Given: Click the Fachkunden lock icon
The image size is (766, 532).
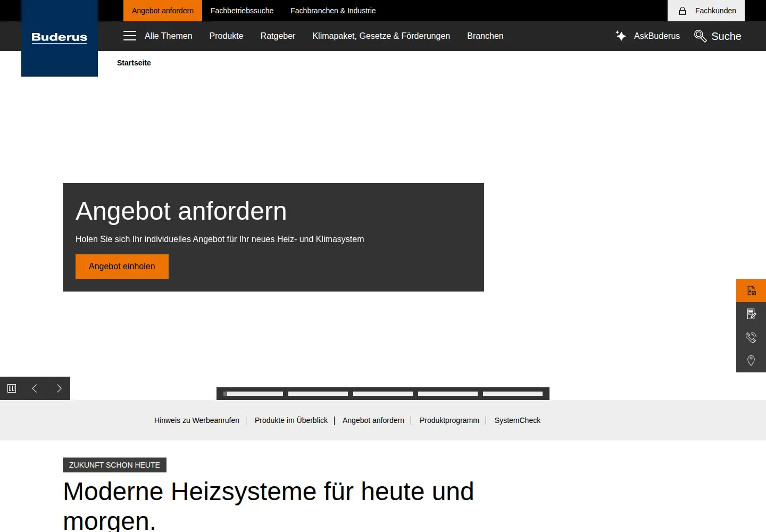Looking at the screenshot, I should 682,11.
